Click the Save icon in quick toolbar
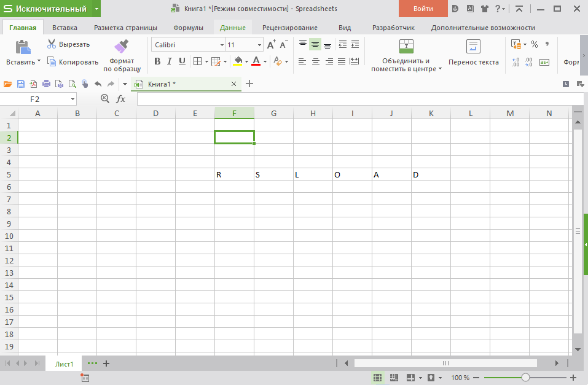Screen dimensions: 588x385 20,84
